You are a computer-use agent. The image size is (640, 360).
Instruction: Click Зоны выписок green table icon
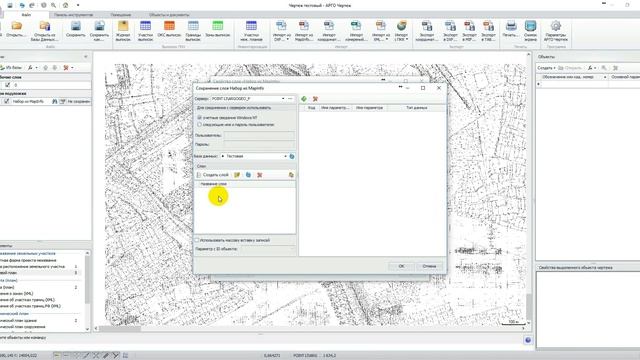[x=218, y=26]
